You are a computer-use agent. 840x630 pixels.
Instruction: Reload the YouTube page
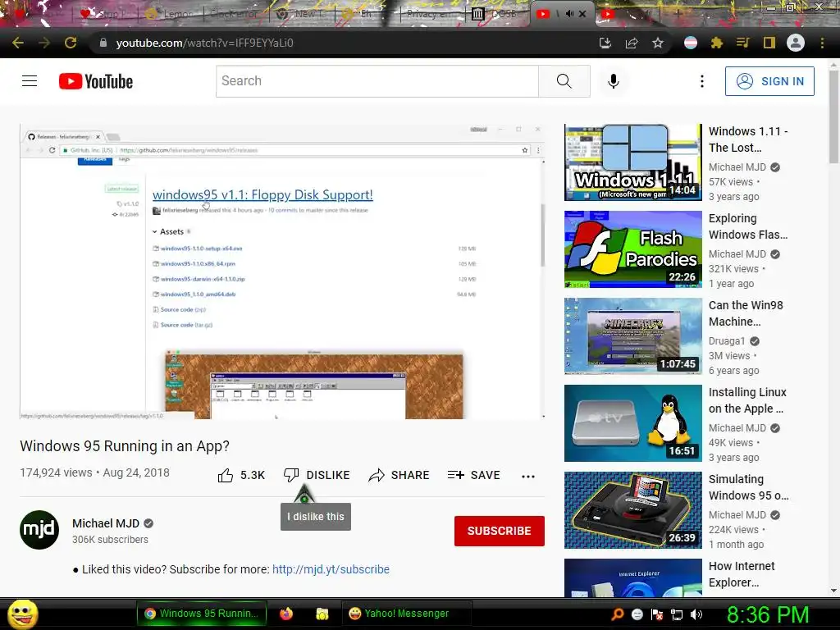[x=71, y=43]
